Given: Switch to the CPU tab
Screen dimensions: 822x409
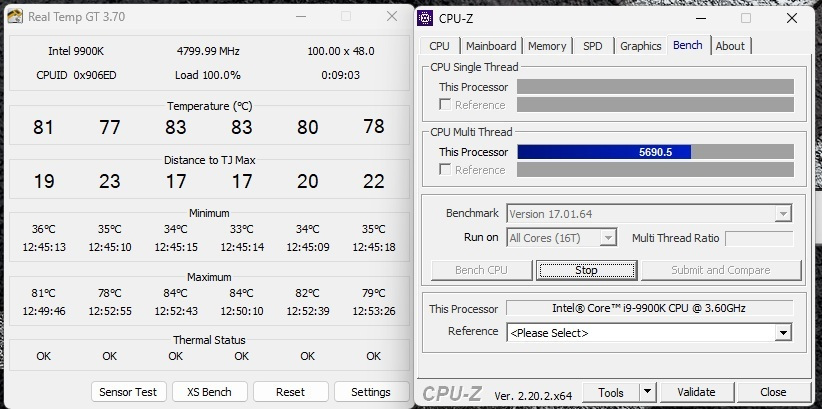Looking at the screenshot, I should pyautogui.click(x=439, y=46).
